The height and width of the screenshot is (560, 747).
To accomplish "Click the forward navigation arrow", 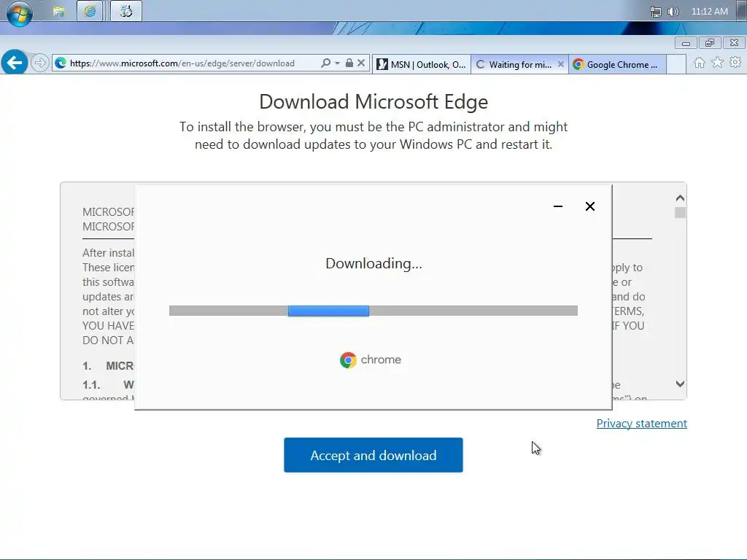I will coord(40,63).
